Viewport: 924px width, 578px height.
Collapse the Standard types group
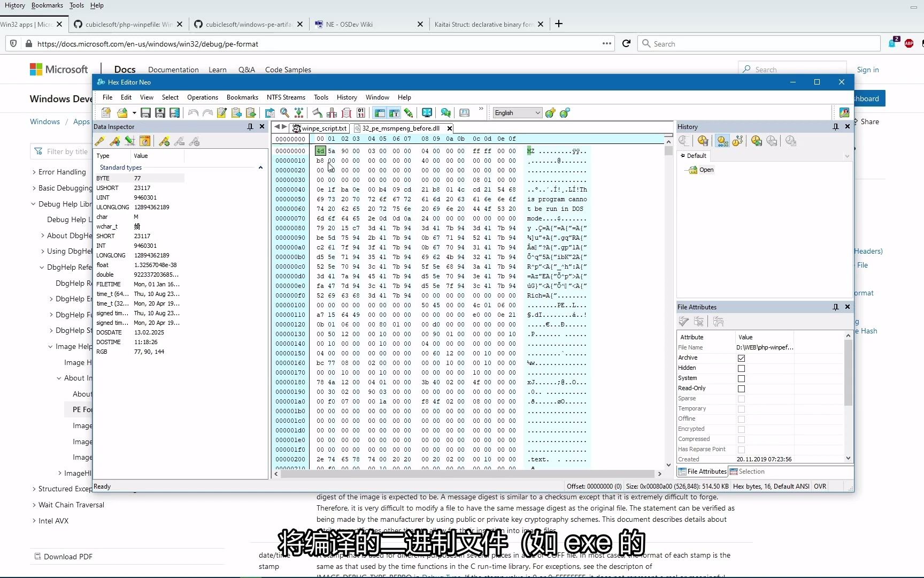point(260,168)
